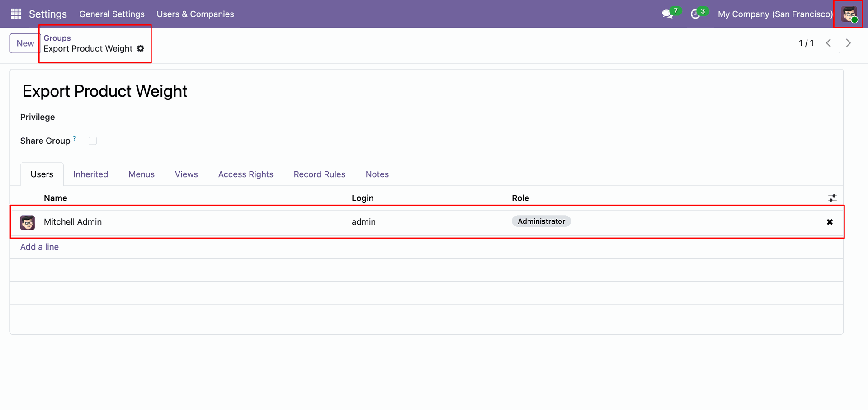This screenshot has height=410, width=868.
Task: Click Mitchell Admin's avatar in the row
Action: (x=28, y=222)
